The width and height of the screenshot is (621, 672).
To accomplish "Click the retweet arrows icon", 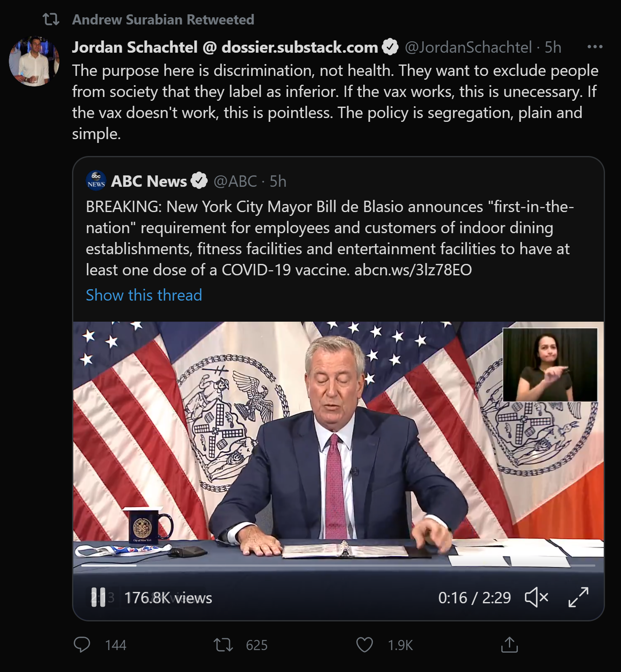I will point(223,645).
